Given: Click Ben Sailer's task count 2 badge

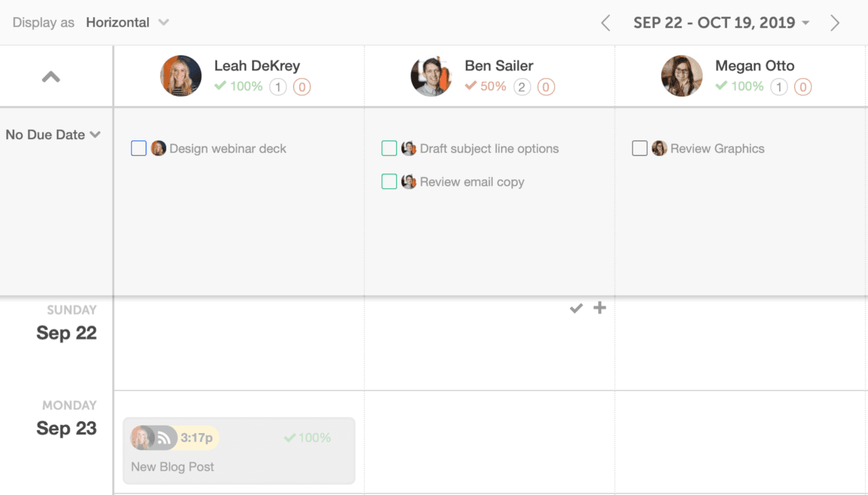Looking at the screenshot, I should point(522,86).
